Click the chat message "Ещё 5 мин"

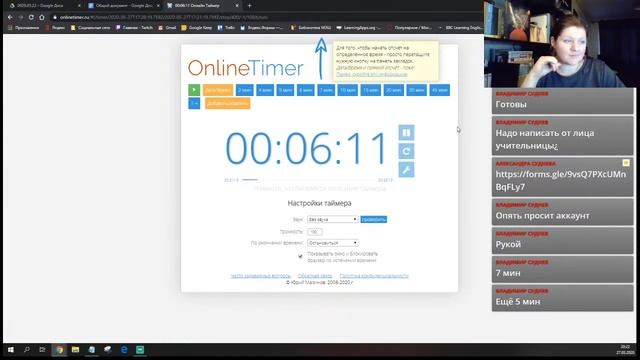(518, 302)
